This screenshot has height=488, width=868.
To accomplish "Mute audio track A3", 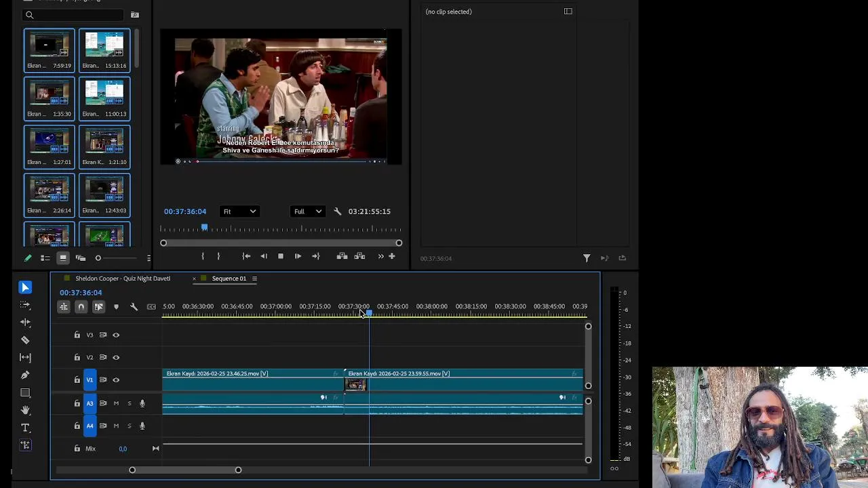I will (x=116, y=403).
